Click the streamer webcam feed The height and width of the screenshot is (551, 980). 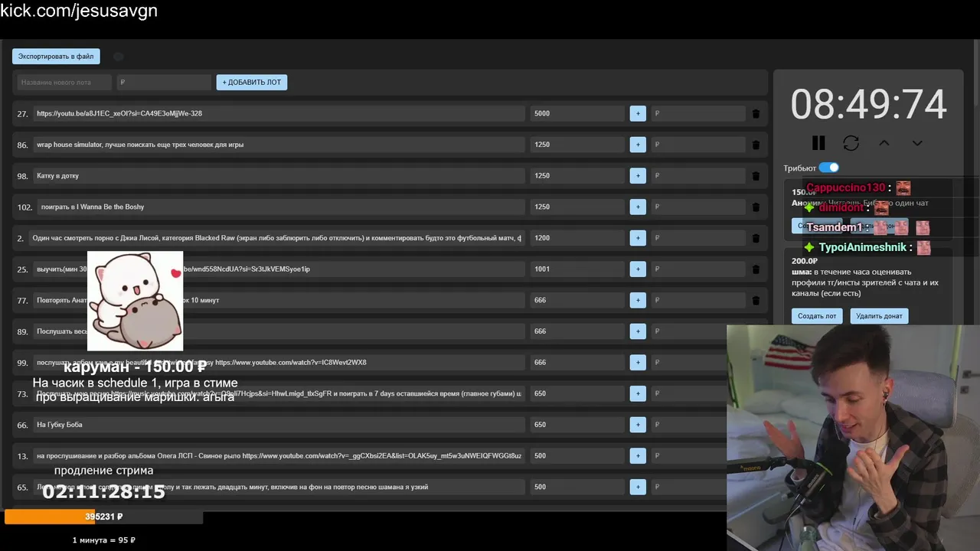pos(853,438)
